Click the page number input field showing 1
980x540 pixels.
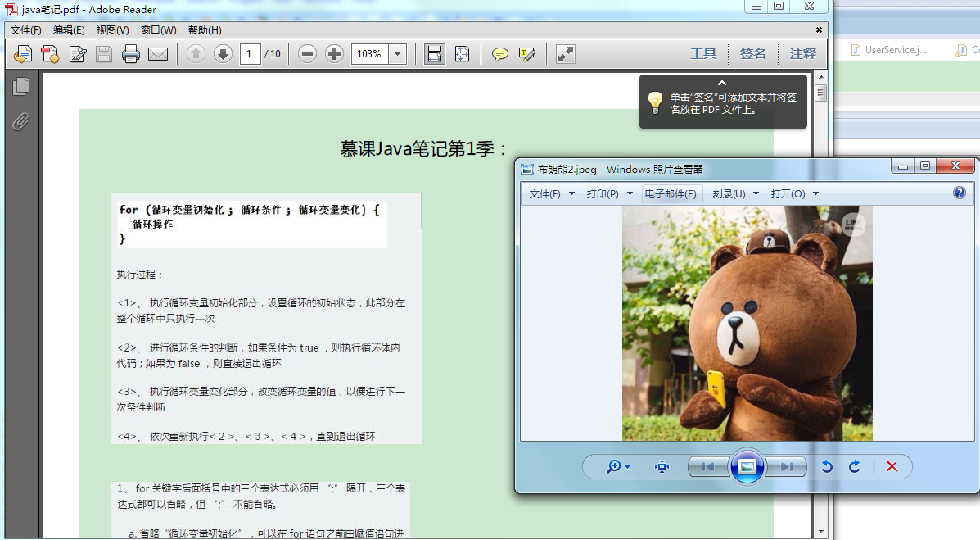tap(251, 54)
